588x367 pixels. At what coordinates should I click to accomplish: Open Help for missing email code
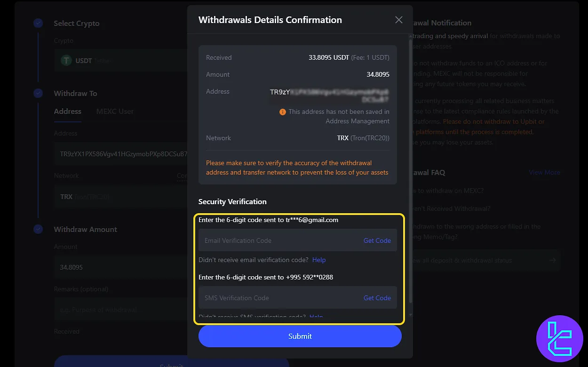(x=319, y=260)
